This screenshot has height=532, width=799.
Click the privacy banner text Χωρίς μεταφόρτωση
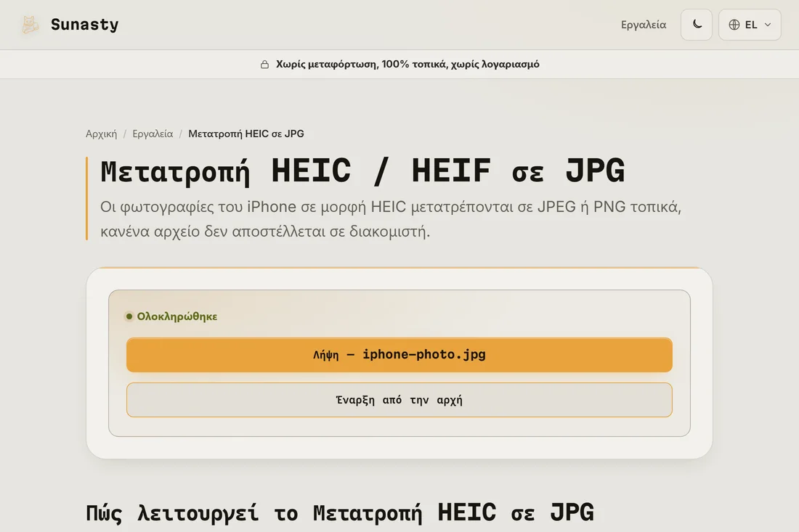(407, 64)
